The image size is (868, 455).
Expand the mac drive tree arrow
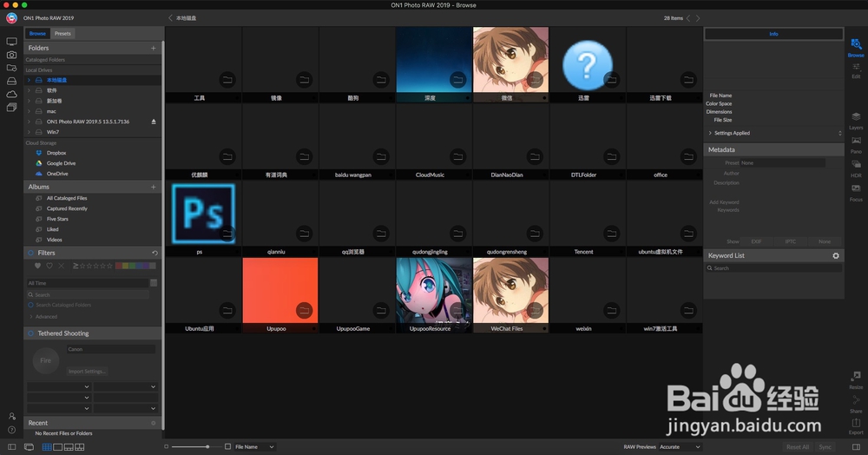pyautogui.click(x=29, y=111)
